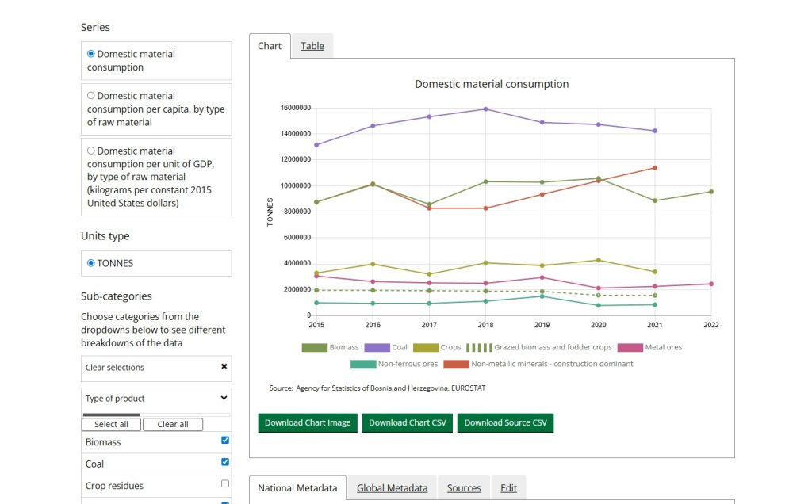Click the Download Chart Image button
Screen dimensions: 812x504
point(308,422)
